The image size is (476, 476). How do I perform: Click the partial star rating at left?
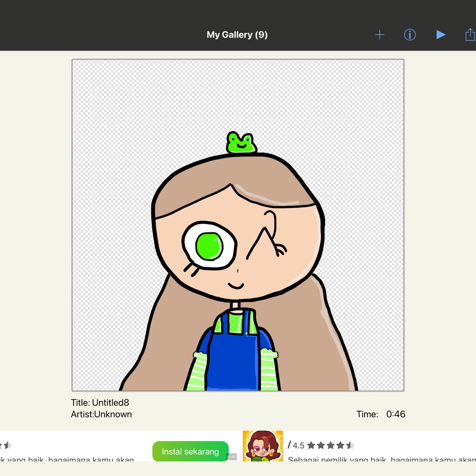(x=6, y=445)
